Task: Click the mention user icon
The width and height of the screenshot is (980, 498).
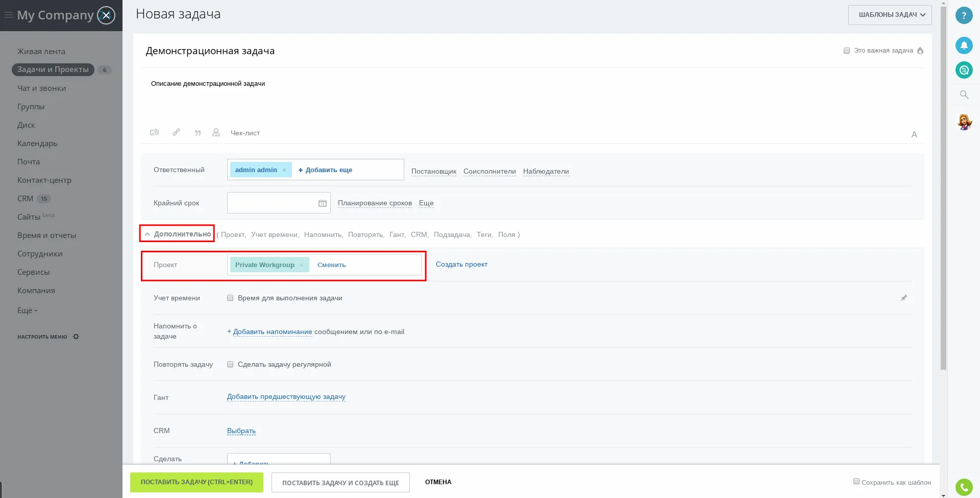Action: tap(216, 132)
